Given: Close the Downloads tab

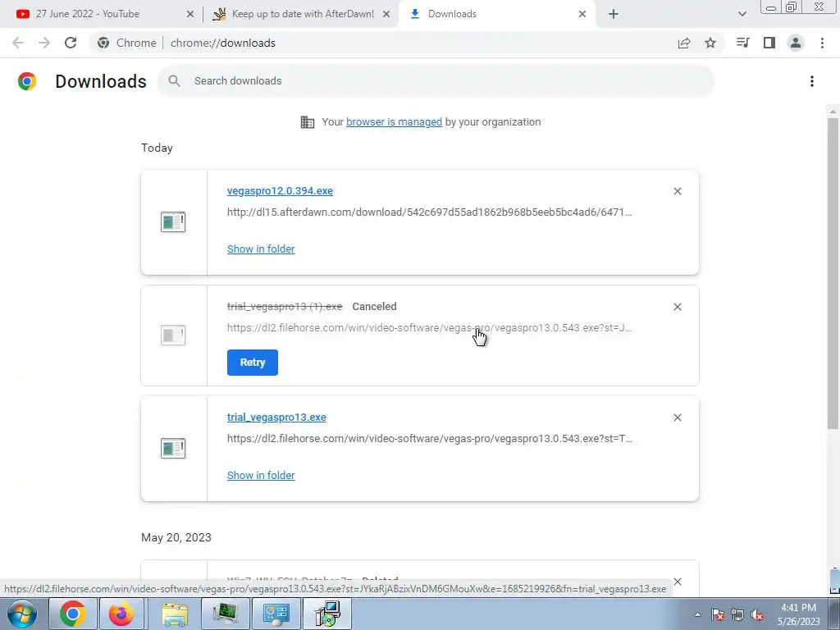Looking at the screenshot, I should (x=582, y=14).
